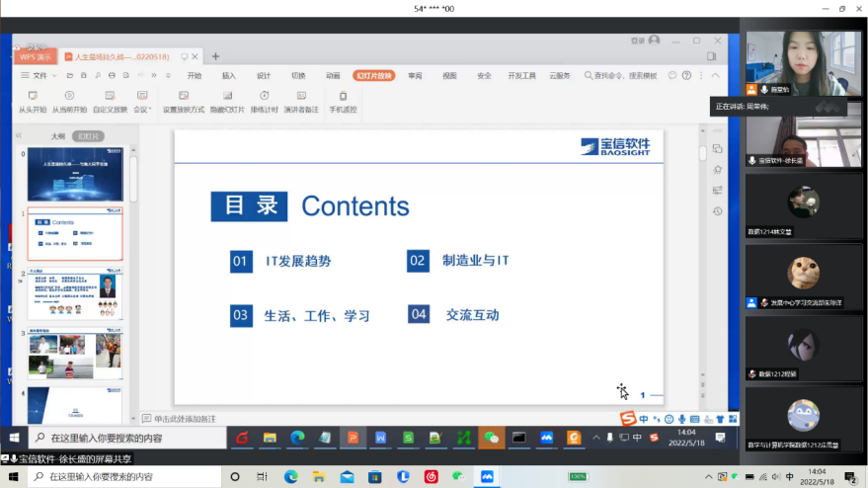The width and height of the screenshot is (868, 488).
Task: Start slideshow from current slide (从当前开始)
Action: click(69, 96)
